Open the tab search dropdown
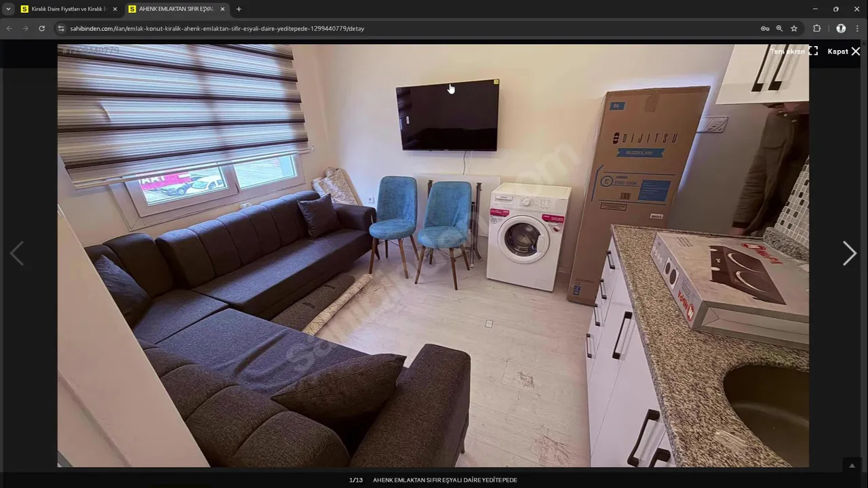868x488 pixels. (8, 9)
